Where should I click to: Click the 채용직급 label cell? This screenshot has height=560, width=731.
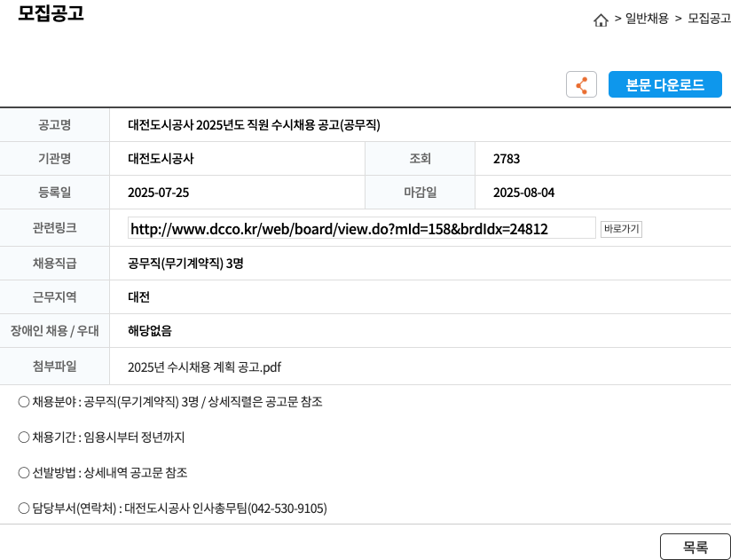(x=54, y=264)
